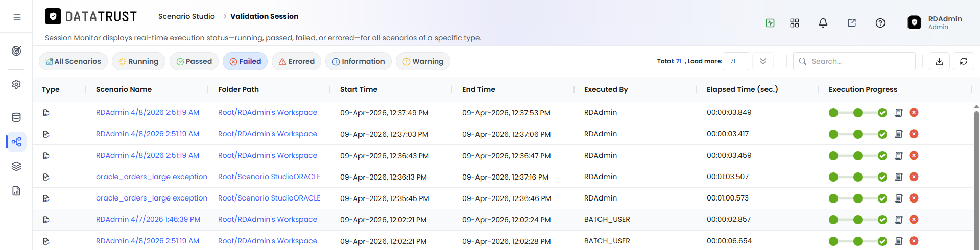Click the RDAdmin profile avatar
This screenshot has height=250, width=980.
point(914,22)
